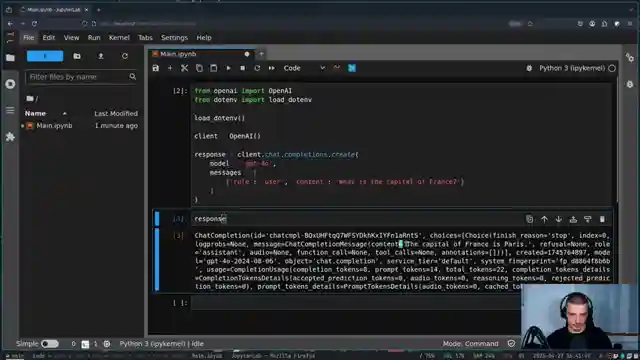The height and width of the screenshot is (360, 640).
Task: Run the selected cell with the play icon
Action: coord(228,68)
